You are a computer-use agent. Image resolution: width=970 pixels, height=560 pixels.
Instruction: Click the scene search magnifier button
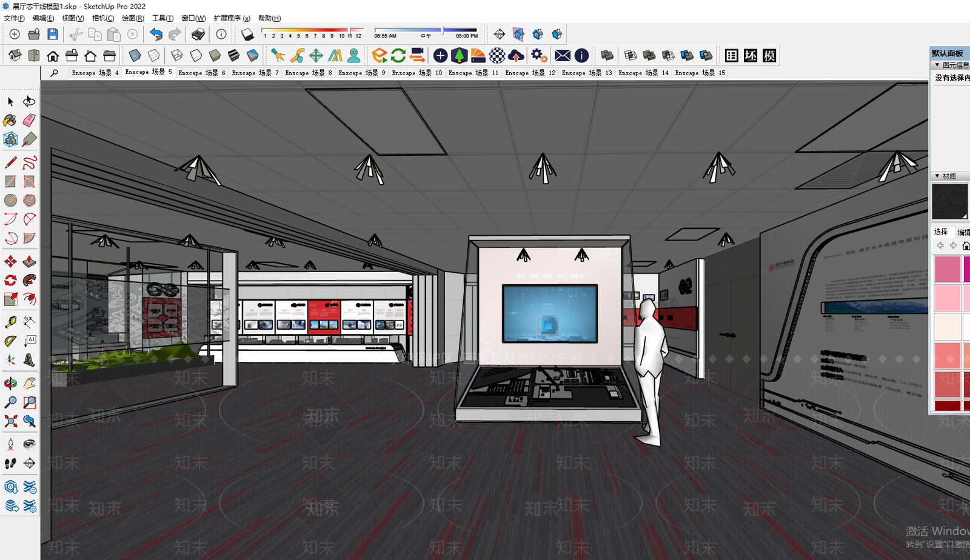[54, 73]
